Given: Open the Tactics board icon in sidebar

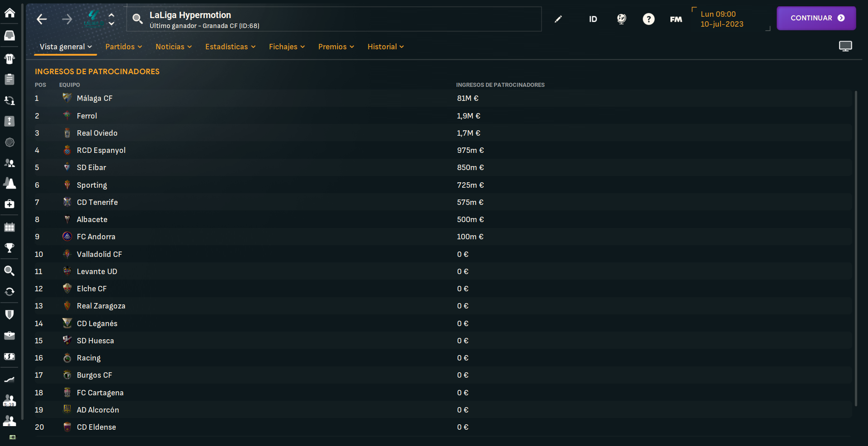Looking at the screenshot, I should click(x=9, y=121).
